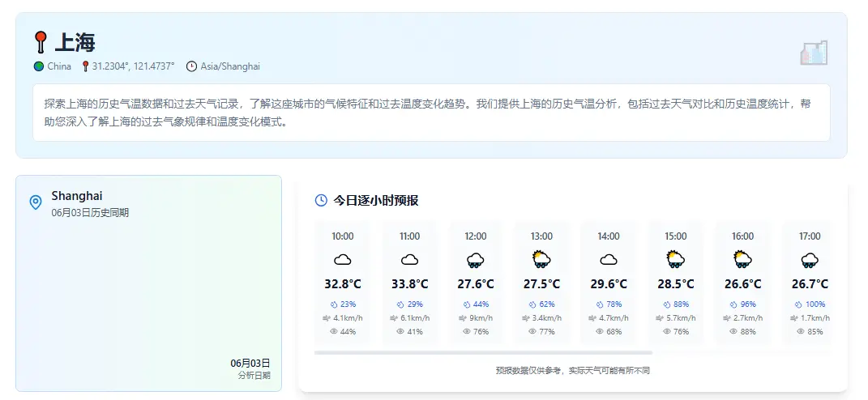Click the 13:00 hour label
The width and height of the screenshot is (868, 400).
541,236
